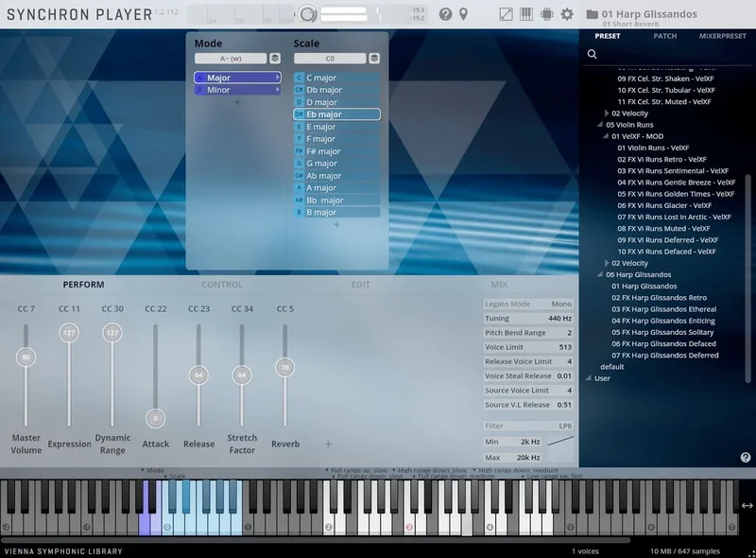Viewport: 756px width, 558px height.
Task: Click the keyboard horizontal scrollbar
Action: click(316, 541)
